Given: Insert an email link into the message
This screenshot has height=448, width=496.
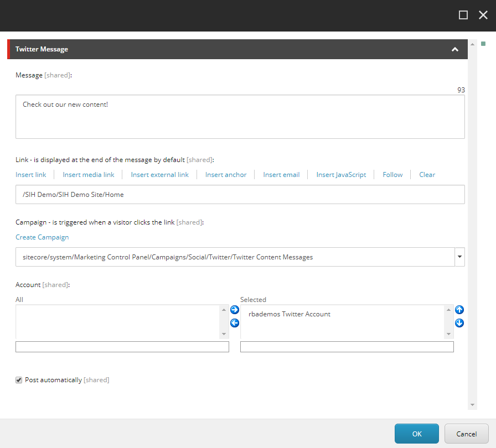Looking at the screenshot, I should click(281, 174).
